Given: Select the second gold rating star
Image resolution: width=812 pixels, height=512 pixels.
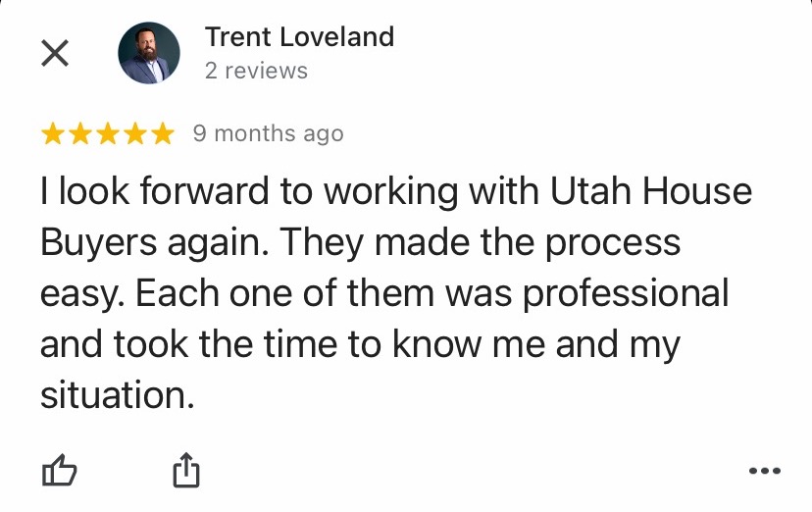Looking at the screenshot, I should coord(80,133).
